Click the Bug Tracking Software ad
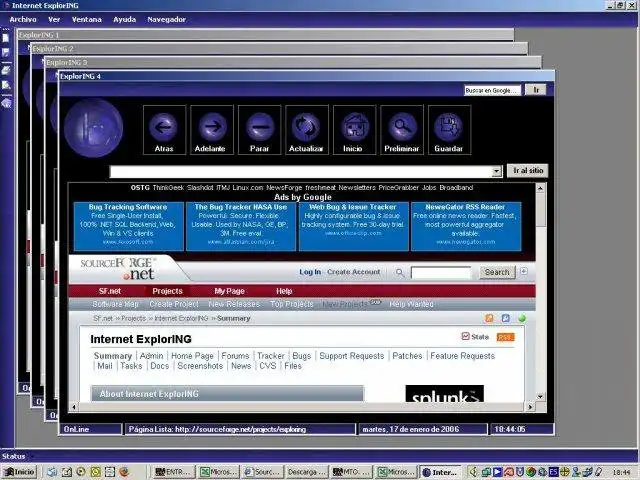Image resolution: width=640 pixels, height=480 pixels. coord(128,226)
